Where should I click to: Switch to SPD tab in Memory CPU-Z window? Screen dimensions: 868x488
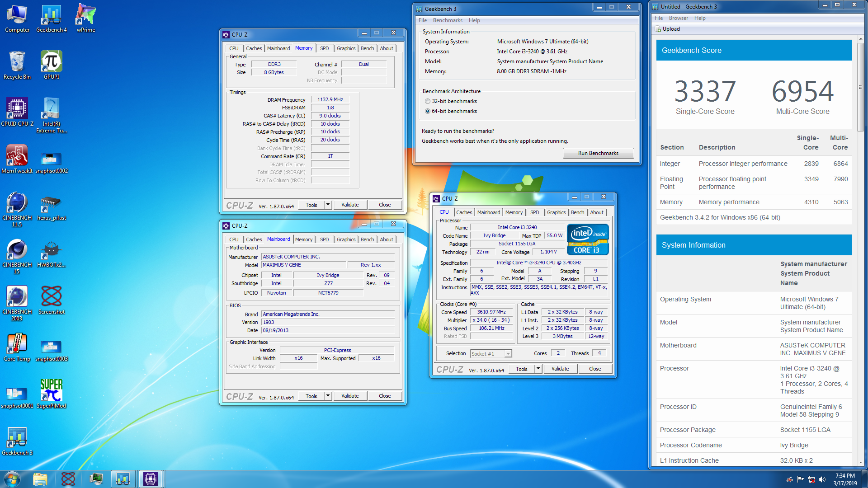coord(324,48)
